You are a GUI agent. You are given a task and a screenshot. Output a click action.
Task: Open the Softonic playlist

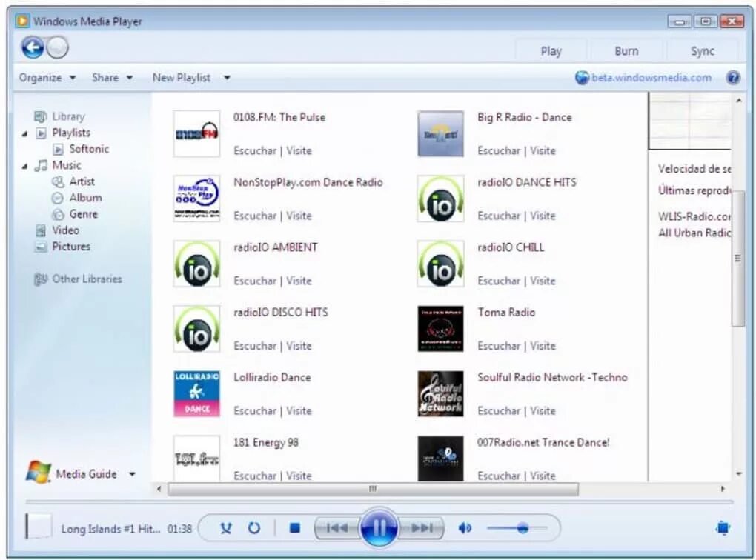[x=89, y=149]
